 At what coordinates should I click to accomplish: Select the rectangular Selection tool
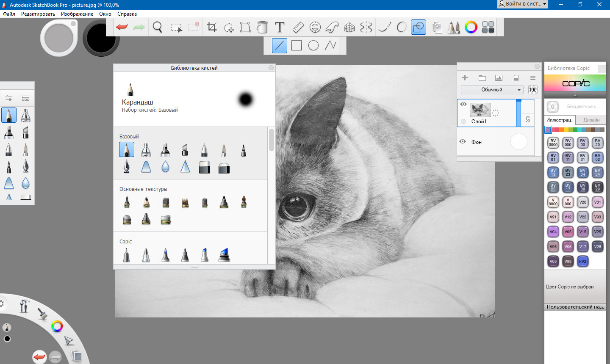[176, 28]
